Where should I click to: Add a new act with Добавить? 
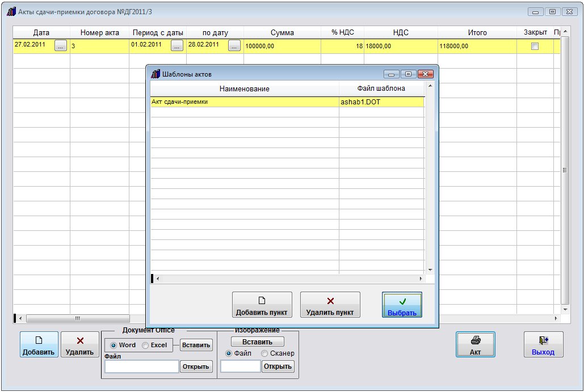point(39,345)
